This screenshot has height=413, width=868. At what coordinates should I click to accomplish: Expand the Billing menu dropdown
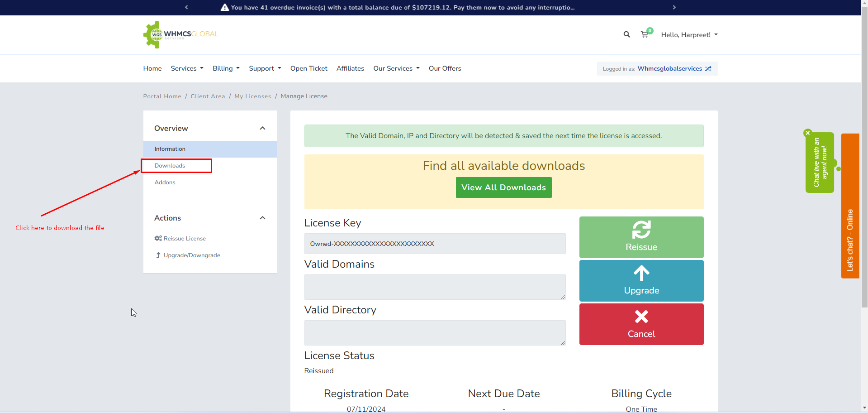(x=226, y=68)
